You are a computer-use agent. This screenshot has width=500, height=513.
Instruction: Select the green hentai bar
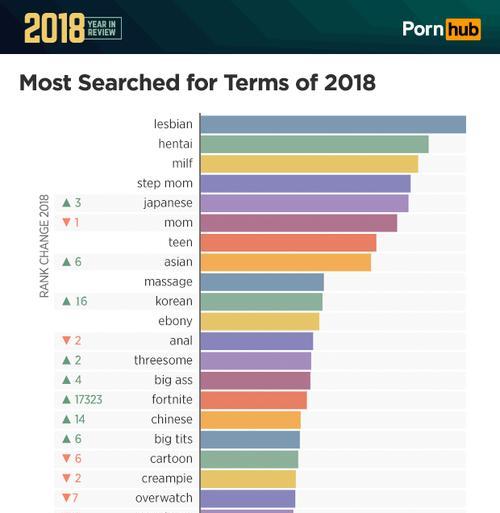315,144
